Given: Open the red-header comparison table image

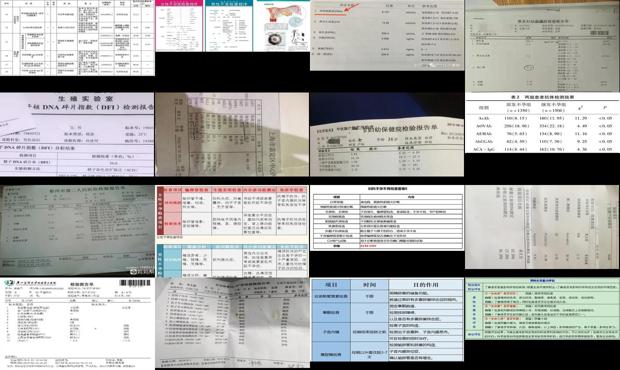Looking at the screenshot, I should point(232,212).
